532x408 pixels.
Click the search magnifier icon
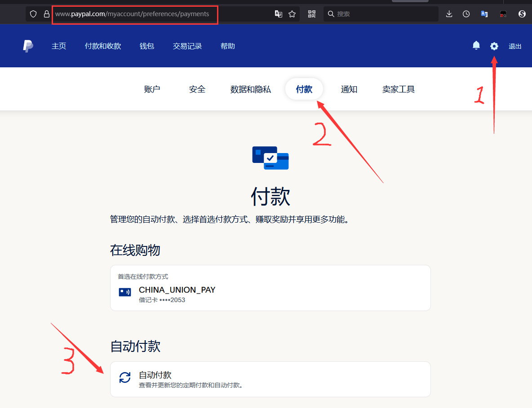point(331,14)
